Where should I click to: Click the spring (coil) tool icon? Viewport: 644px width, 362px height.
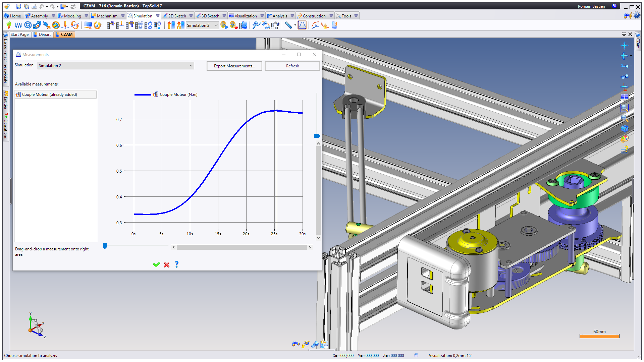18,25
